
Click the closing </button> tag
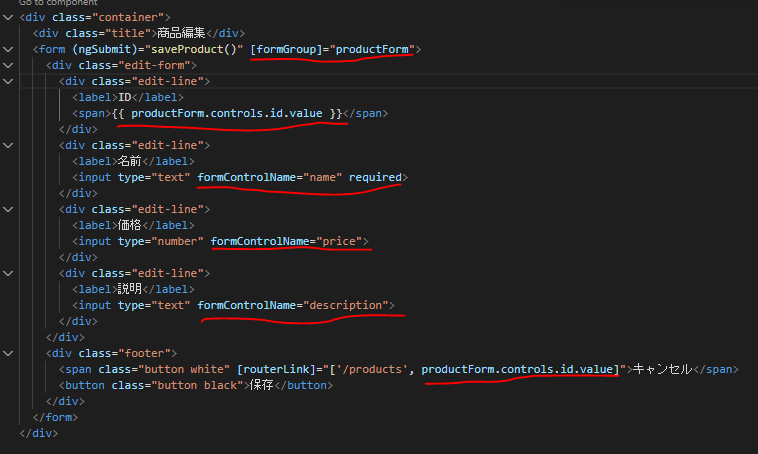pyautogui.click(x=303, y=385)
